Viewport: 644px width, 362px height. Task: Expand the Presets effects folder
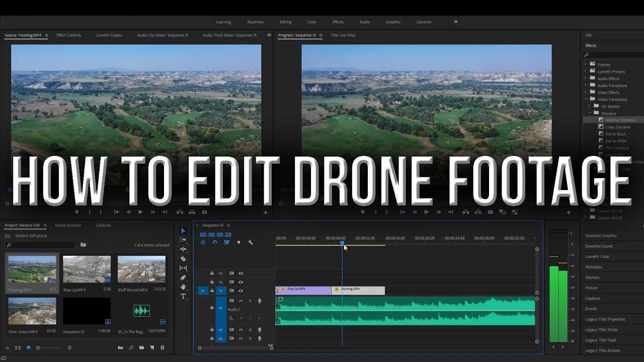586,64
